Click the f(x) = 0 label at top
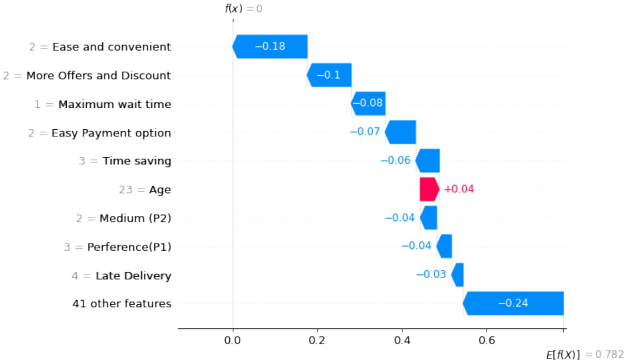Screen dimensions: 628x364 [243, 9]
